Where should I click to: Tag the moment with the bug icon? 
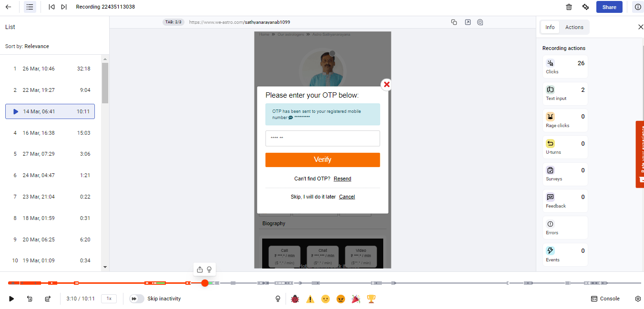point(295,299)
